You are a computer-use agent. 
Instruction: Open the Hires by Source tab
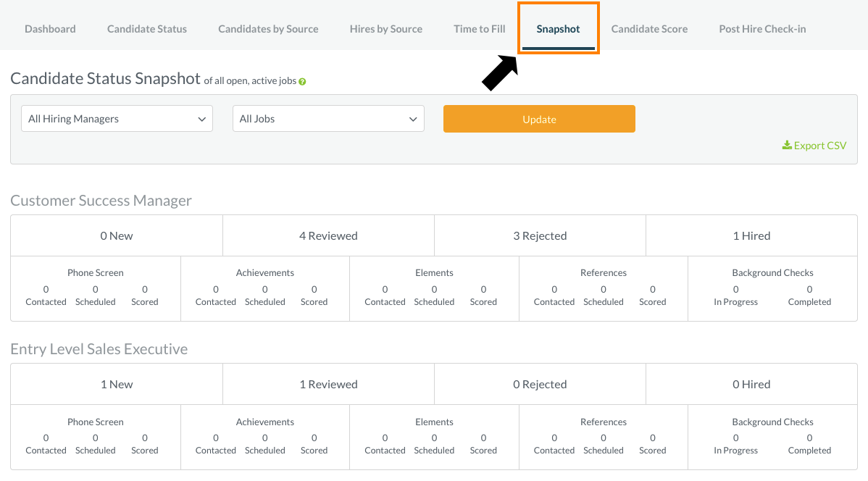(386, 29)
